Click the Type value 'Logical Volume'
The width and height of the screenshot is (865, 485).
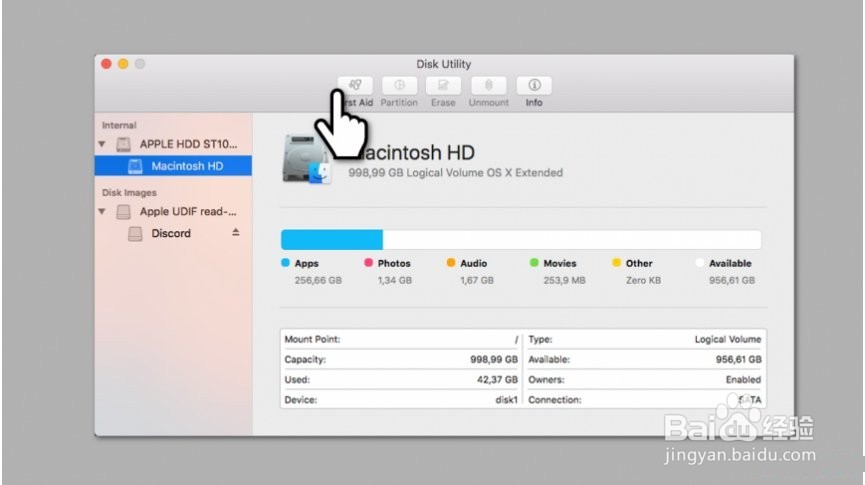click(728, 339)
